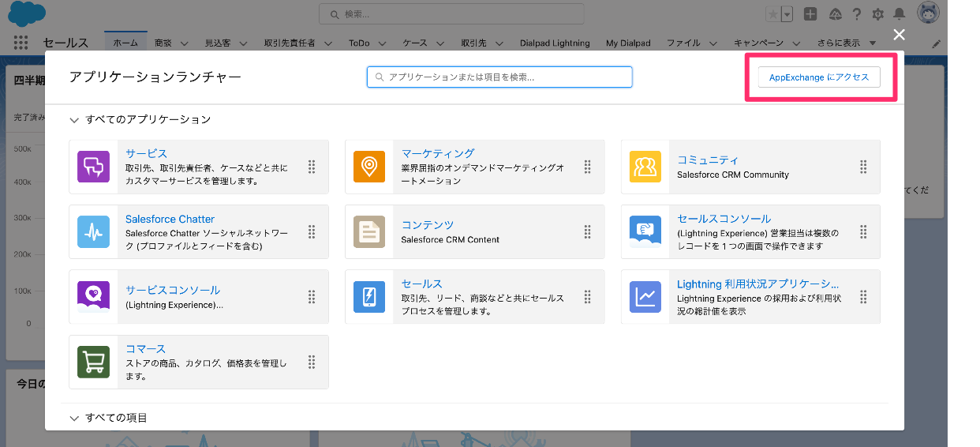Open the user avatar profile menu
The height and width of the screenshot is (447, 980).
pos(928,13)
